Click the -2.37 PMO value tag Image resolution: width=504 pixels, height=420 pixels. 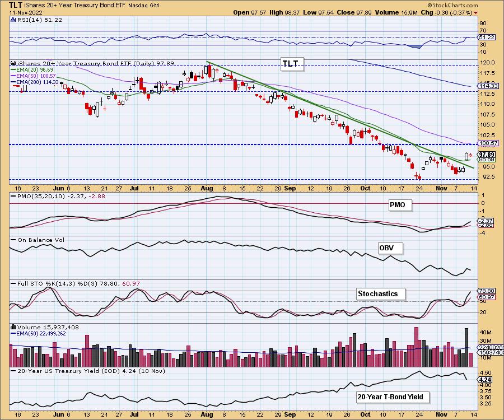coord(486,221)
